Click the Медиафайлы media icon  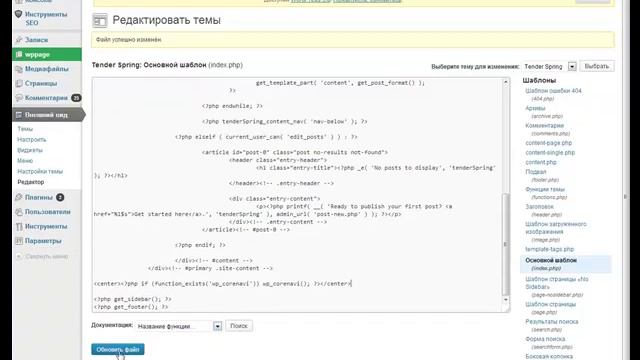[x=19, y=69]
